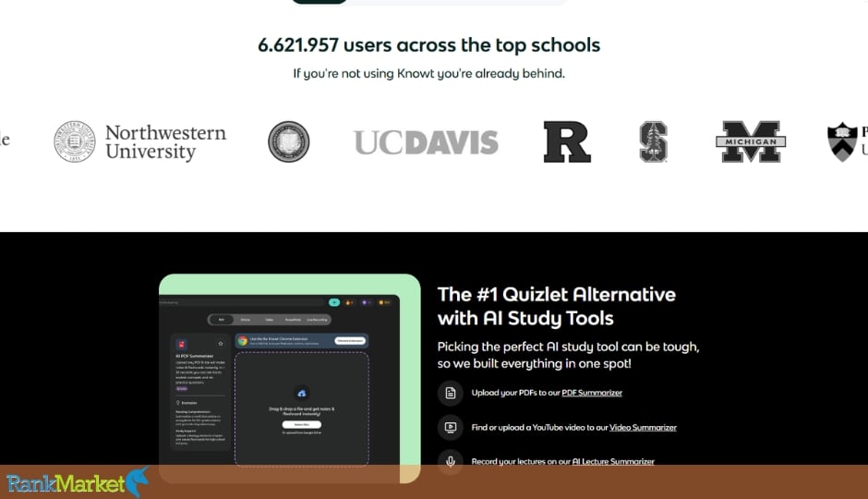Click the '6.621.957 users across the top schools' heading
Viewport: 868px width, 499px height.
(429, 45)
